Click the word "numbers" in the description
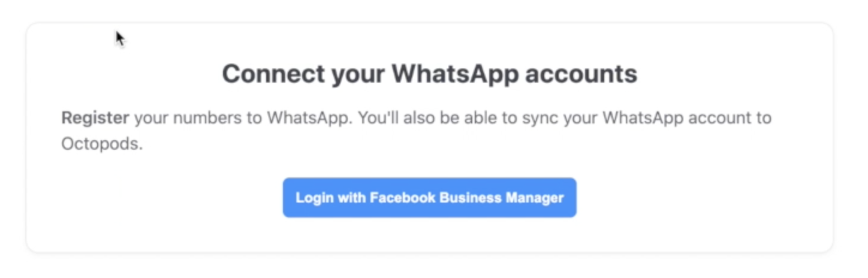 pos(197,117)
